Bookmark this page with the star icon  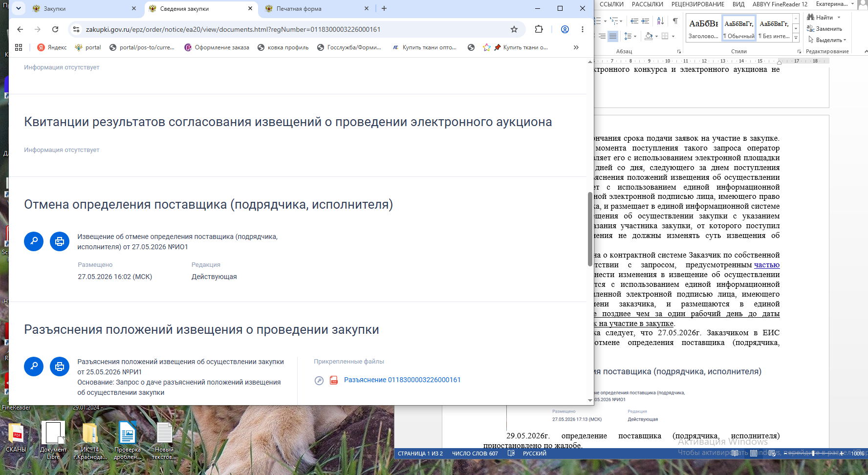tap(514, 29)
